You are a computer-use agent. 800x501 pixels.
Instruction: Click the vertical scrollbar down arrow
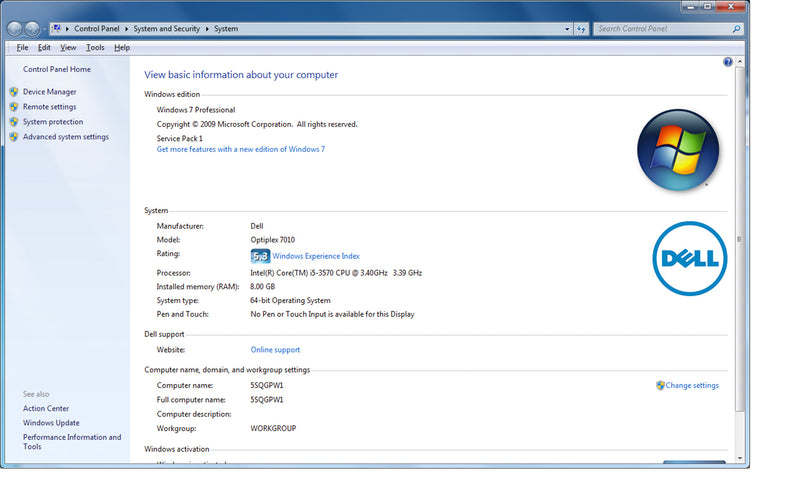click(740, 458)
